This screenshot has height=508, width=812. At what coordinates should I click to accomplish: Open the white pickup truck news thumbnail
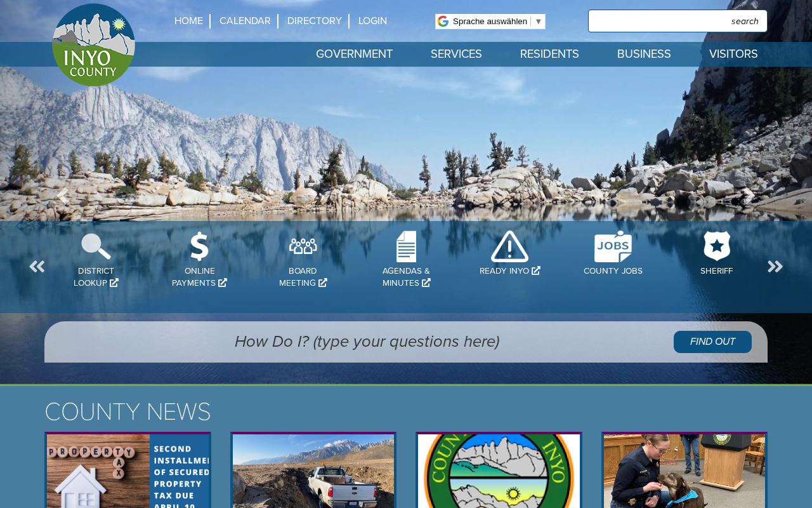pos(313,471)
